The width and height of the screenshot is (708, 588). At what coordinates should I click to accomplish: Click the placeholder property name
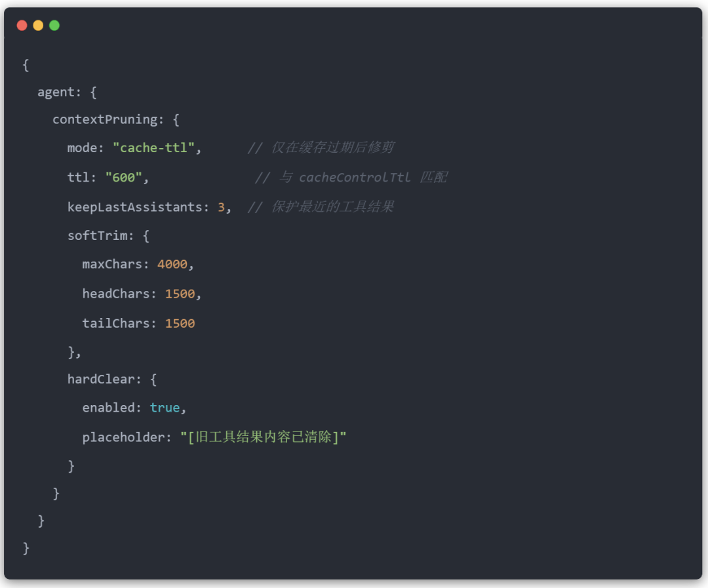pyautogui.click(x=124, y=437)
